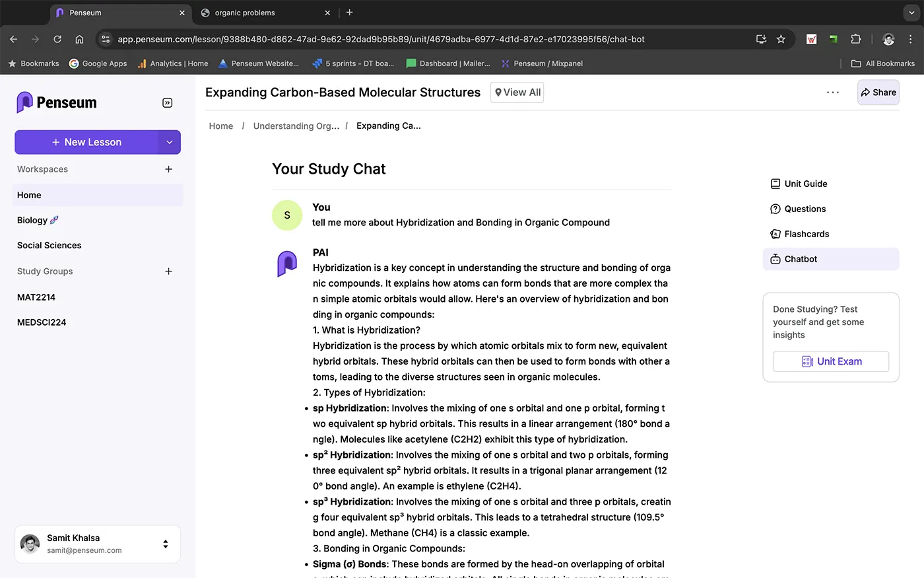Open the Unit Guide book icon
This screenshot has width=924, height=578.
775,184
